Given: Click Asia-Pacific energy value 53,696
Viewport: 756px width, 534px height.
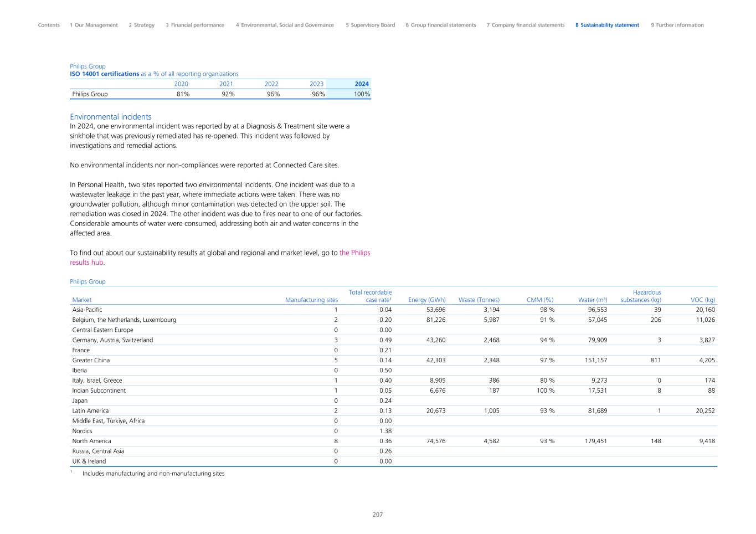Looking at the screenshot, I should click(x=435, y=310).
